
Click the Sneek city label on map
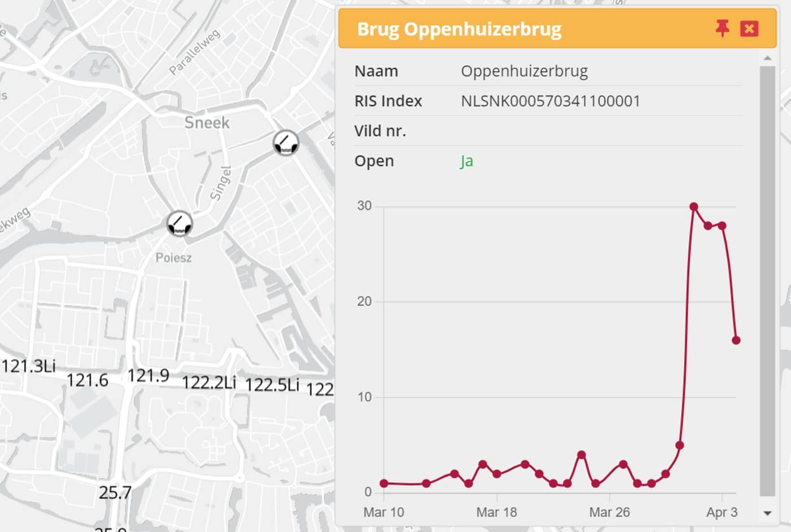coord(207,122)
